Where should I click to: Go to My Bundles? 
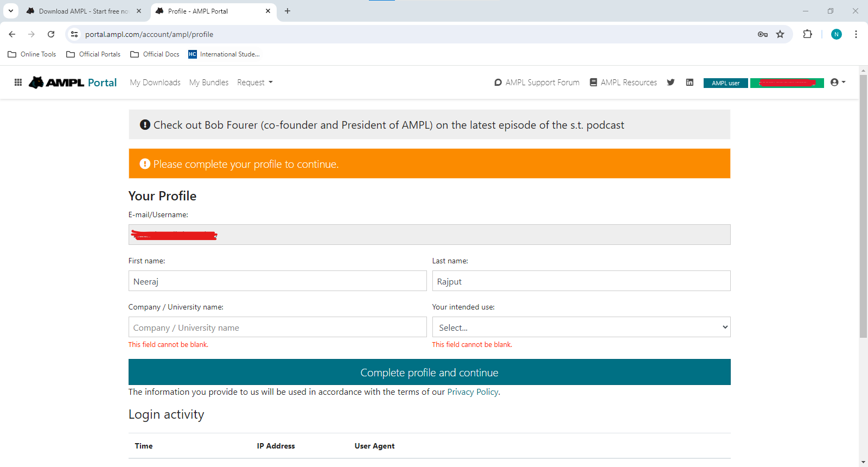pos(209,83)
